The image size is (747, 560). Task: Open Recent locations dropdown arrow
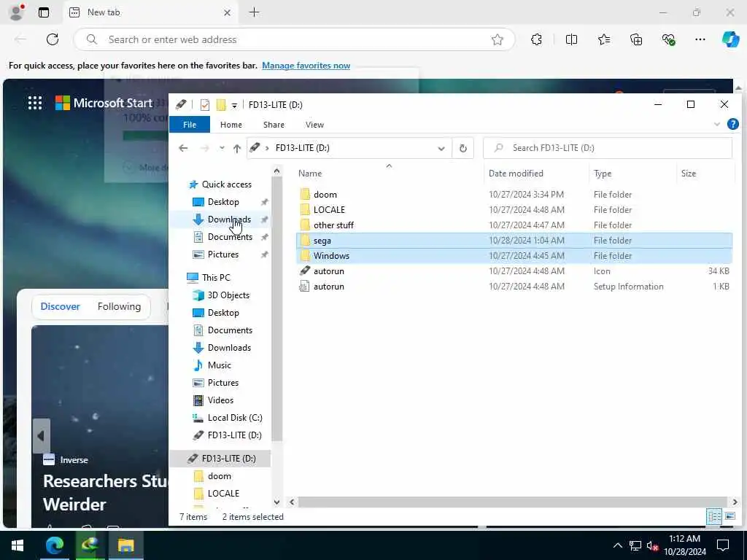coord(222,148)
